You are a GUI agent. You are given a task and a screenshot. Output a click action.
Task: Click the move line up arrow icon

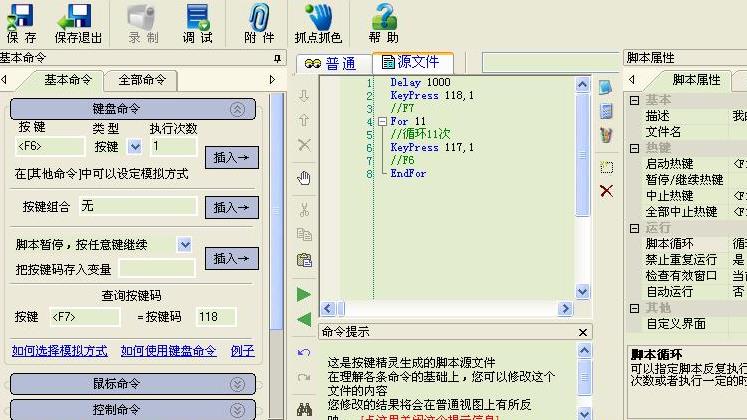click(304, 120)
